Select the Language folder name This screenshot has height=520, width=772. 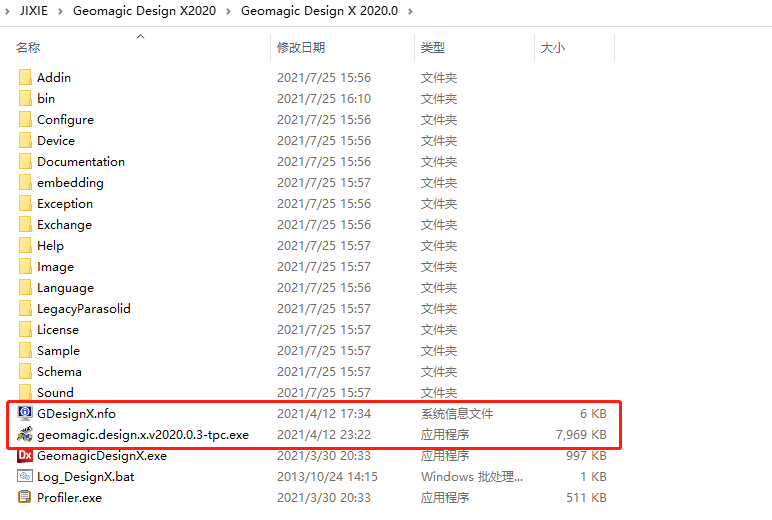click(65, 288)
